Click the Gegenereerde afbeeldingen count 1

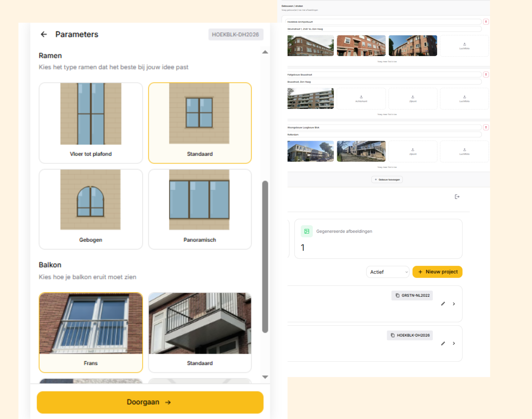(303, 248)
